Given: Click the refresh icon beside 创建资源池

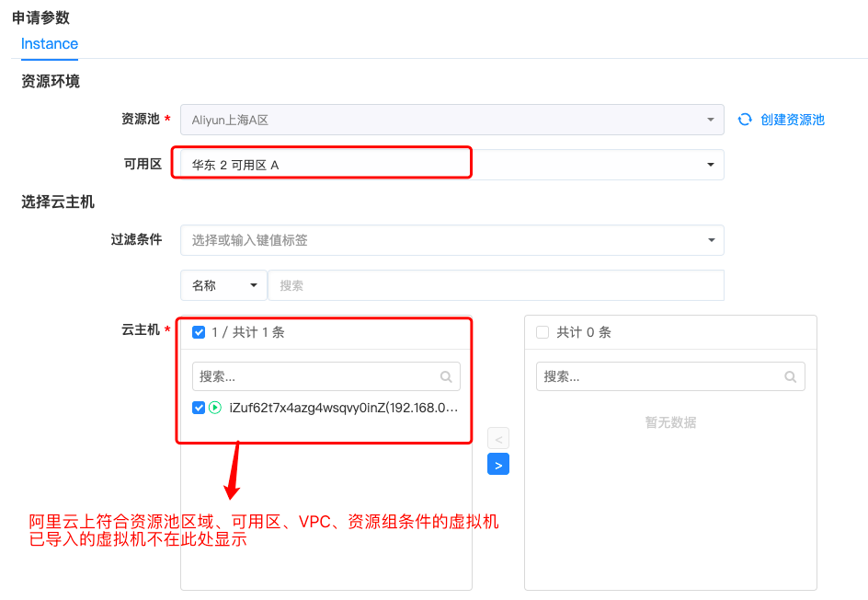Looking at the screenshot, I should pos(745,119).
